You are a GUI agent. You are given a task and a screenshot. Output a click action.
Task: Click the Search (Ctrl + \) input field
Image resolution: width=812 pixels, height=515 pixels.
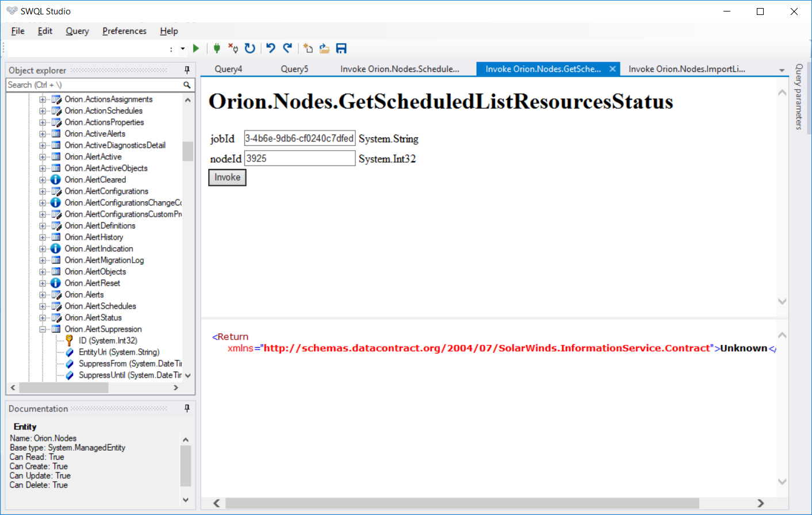94,85
